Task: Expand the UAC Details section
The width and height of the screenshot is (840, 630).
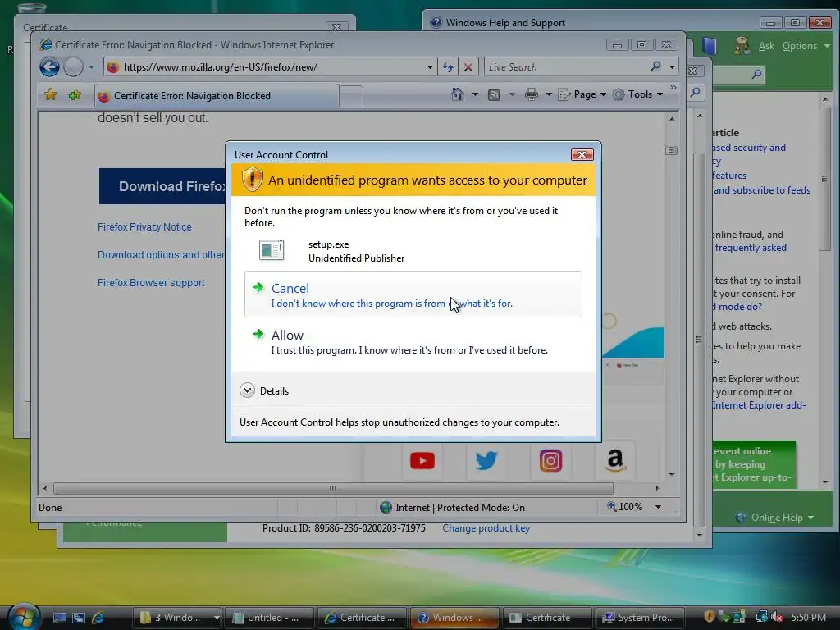Action: [x=247, y=390]
